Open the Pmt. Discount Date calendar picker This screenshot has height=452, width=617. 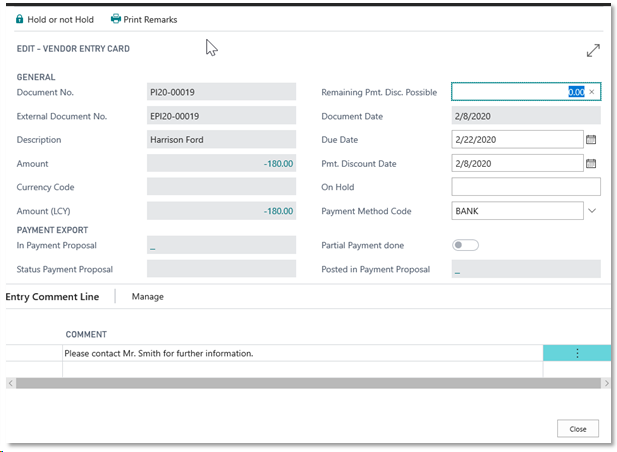590,163
